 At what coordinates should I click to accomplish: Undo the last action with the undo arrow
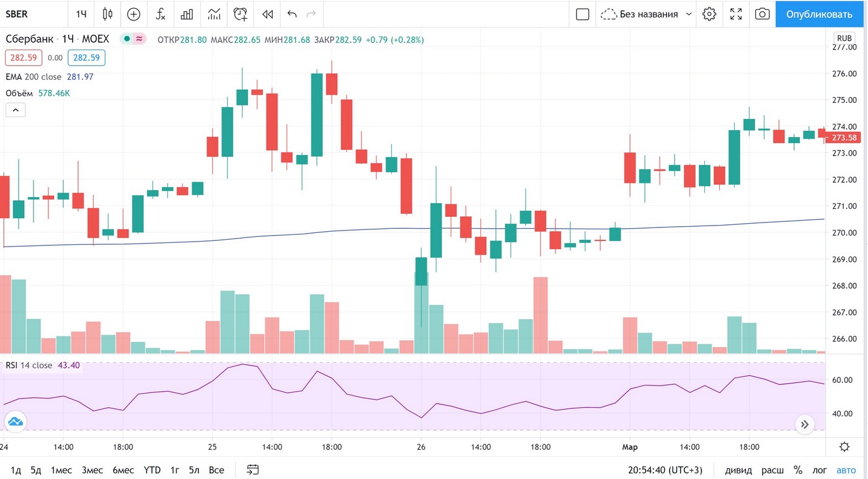293,14
